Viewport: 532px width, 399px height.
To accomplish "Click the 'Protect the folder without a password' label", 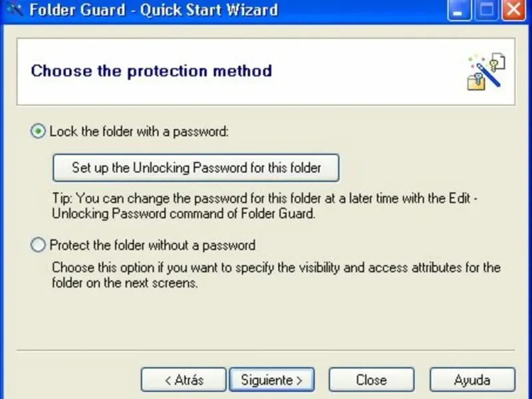I will [152, 245].
